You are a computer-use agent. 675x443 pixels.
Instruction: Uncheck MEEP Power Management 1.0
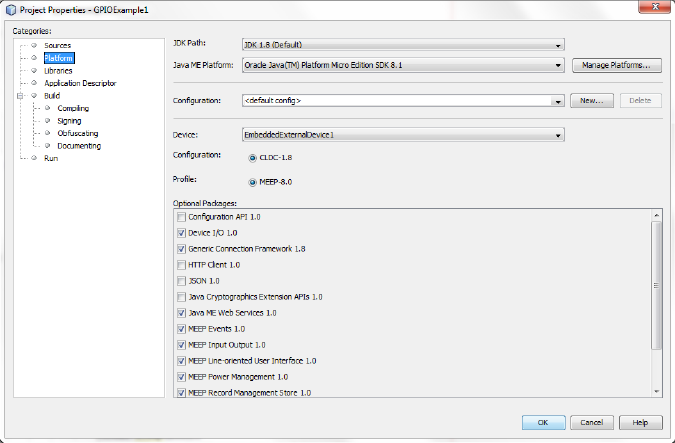pyautogui.click(x=181, y=377)
